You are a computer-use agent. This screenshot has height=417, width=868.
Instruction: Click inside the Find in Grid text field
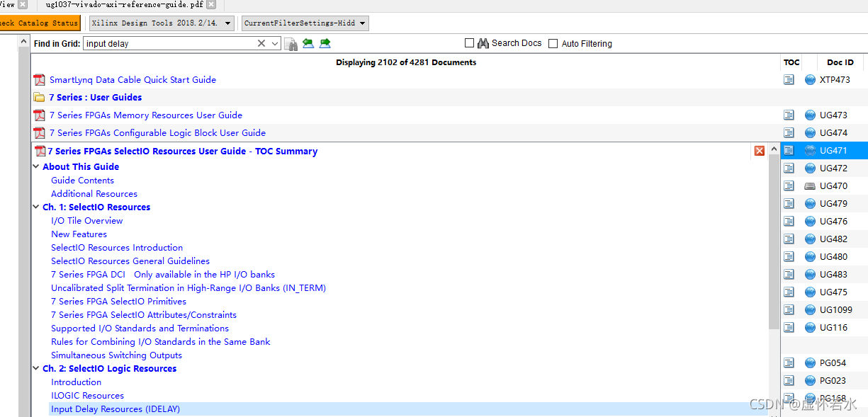click(170, 43)
